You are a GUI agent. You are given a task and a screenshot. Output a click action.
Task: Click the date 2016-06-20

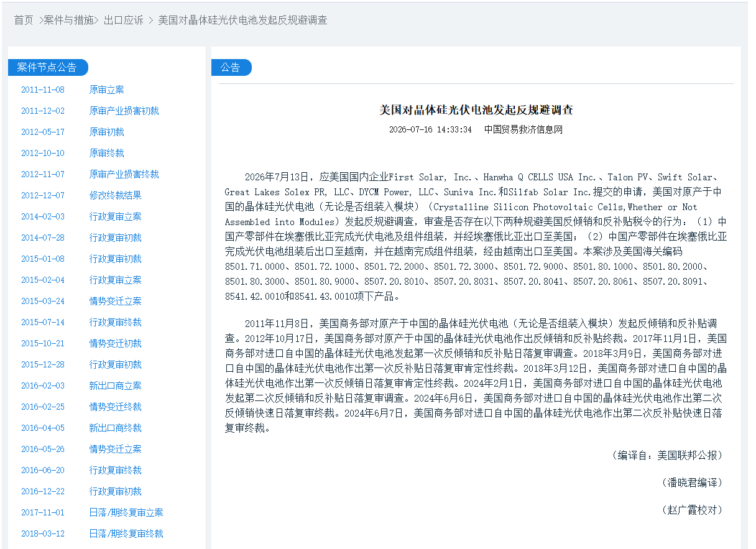pos(43,470)
